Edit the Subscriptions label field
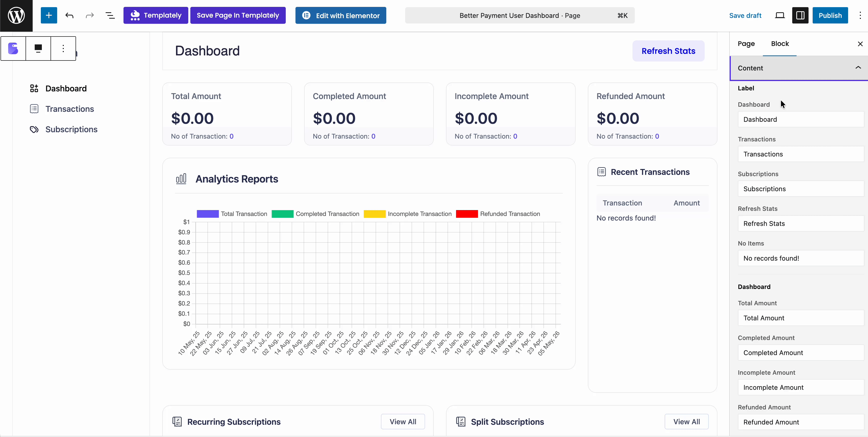The width and height of the screenshot is (868, 437). (x=801, y=189)
